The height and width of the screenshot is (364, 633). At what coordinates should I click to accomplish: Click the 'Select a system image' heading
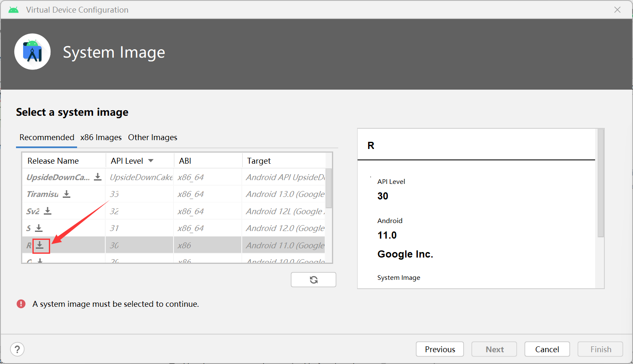pos(72,112)
